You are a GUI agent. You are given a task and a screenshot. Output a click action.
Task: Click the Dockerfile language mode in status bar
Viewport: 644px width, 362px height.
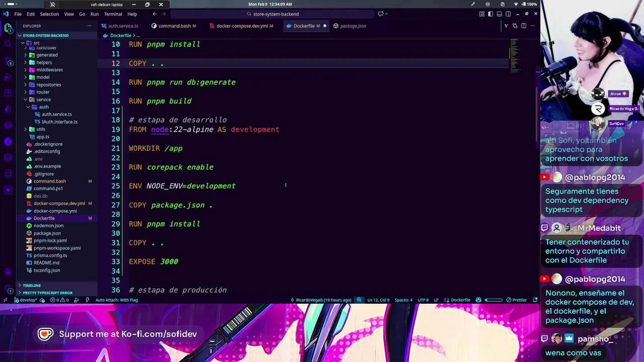[x=460, y=300]
